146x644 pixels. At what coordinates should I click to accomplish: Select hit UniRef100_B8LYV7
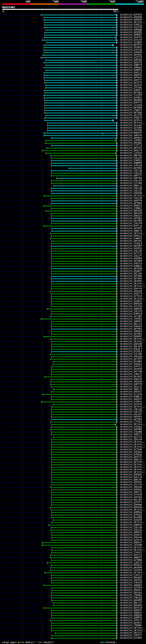pyautogui.click(x=131, y=603)
